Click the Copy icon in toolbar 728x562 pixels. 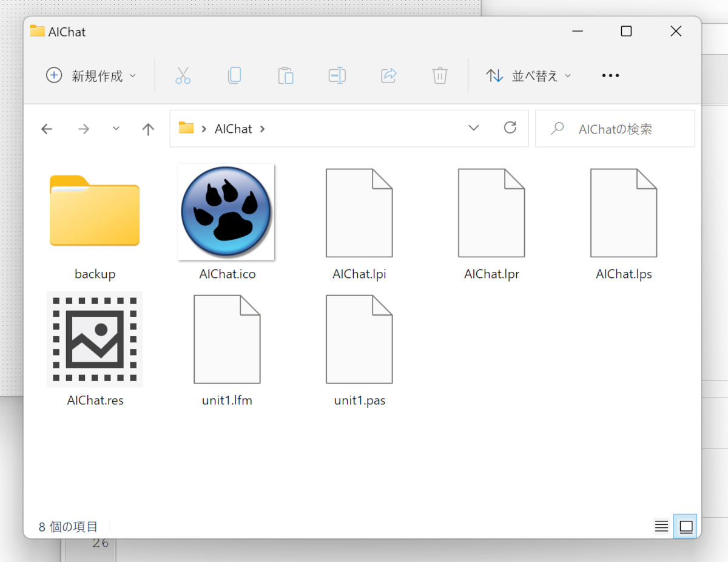[x=234, y=76]
